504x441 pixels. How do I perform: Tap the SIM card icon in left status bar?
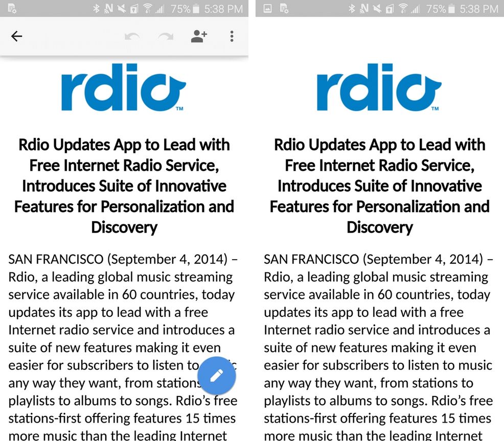tap(134, 9)
